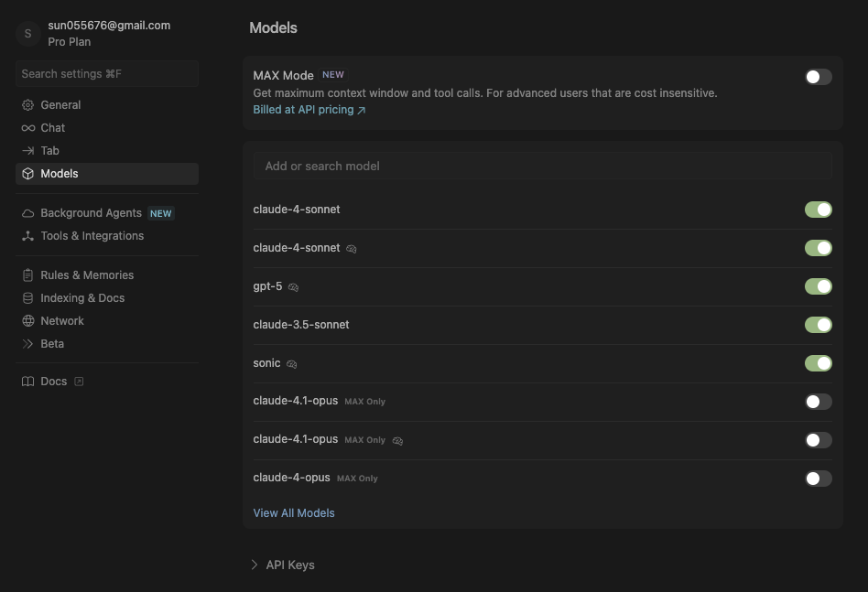This screenshot has width=868, height=592.
Task: Click the Tab arrow icon in sidebar
Action: coord(28,151)
